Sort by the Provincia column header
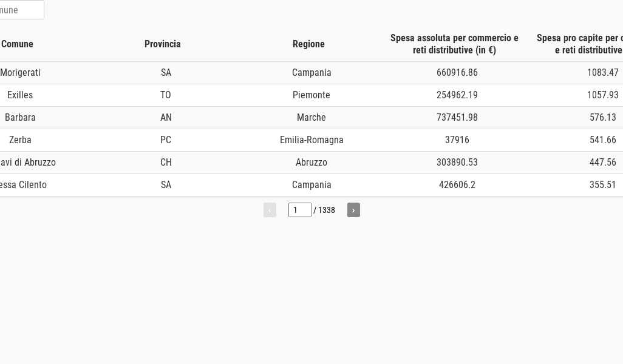 (x=163, y=44)
